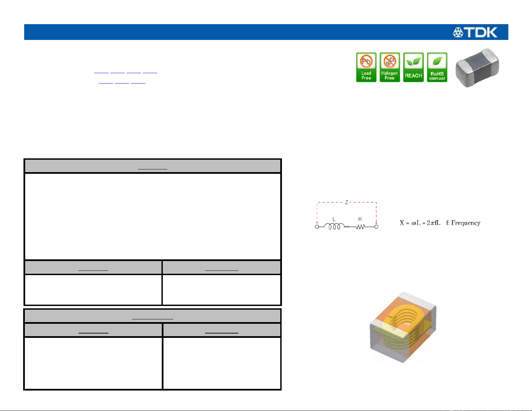The image size is (532, 411).
Task: Click the 'f: Frequency' text
Action: (x=463, y=223)
